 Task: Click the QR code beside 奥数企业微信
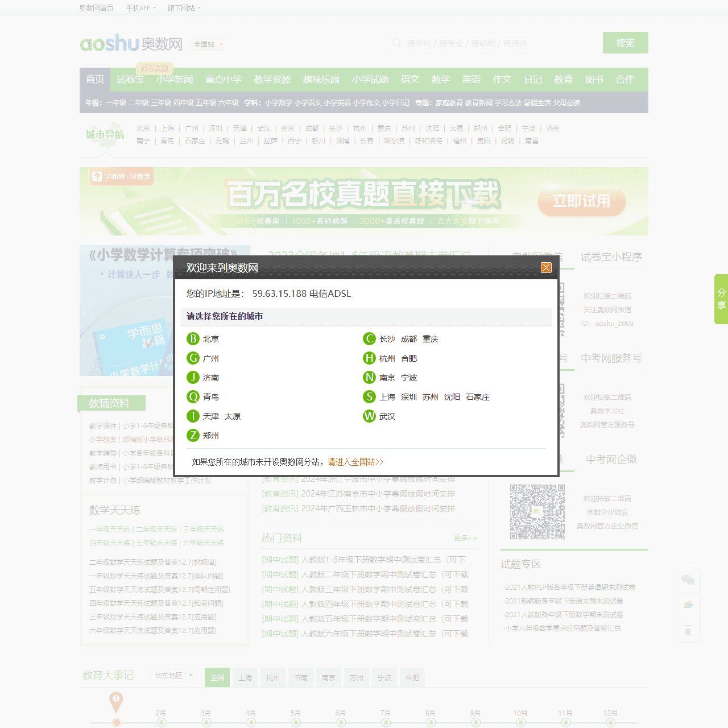tap(537, 512)
